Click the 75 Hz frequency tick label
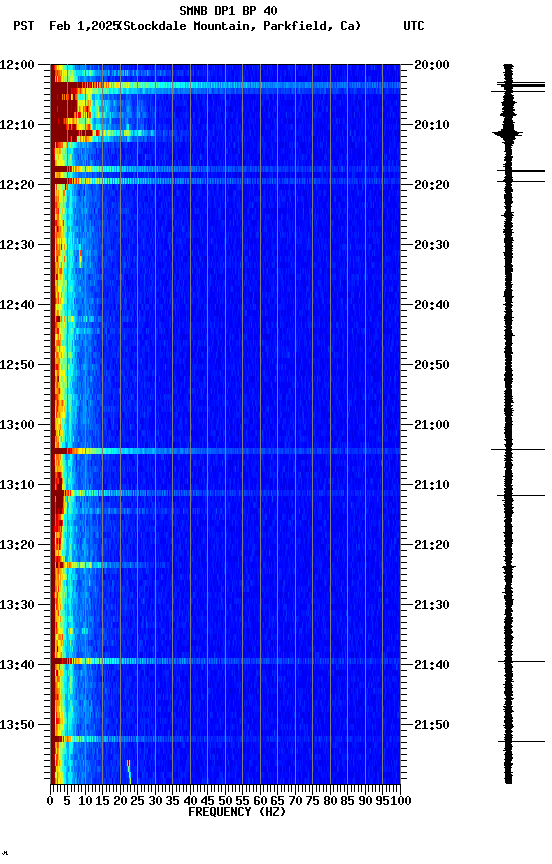The image size is (552, 864). pos(312,801)
